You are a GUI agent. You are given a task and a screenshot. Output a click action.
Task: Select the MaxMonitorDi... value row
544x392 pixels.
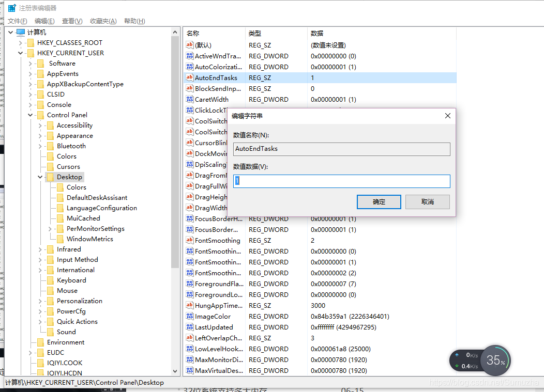click(320, 359)
